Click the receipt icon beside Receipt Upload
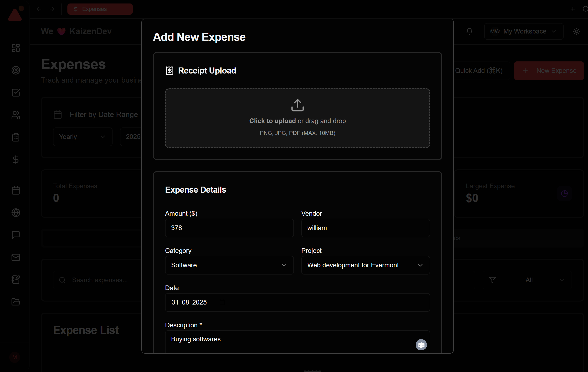The image size is (588, 372). (169, 71)
